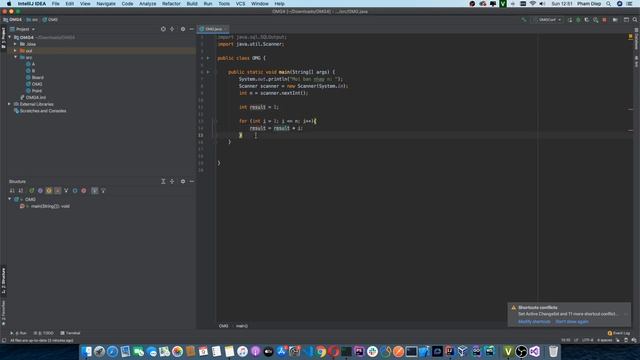Click yellow inspection indicator at editor corner
640x360 pixels.
[631, 36]
